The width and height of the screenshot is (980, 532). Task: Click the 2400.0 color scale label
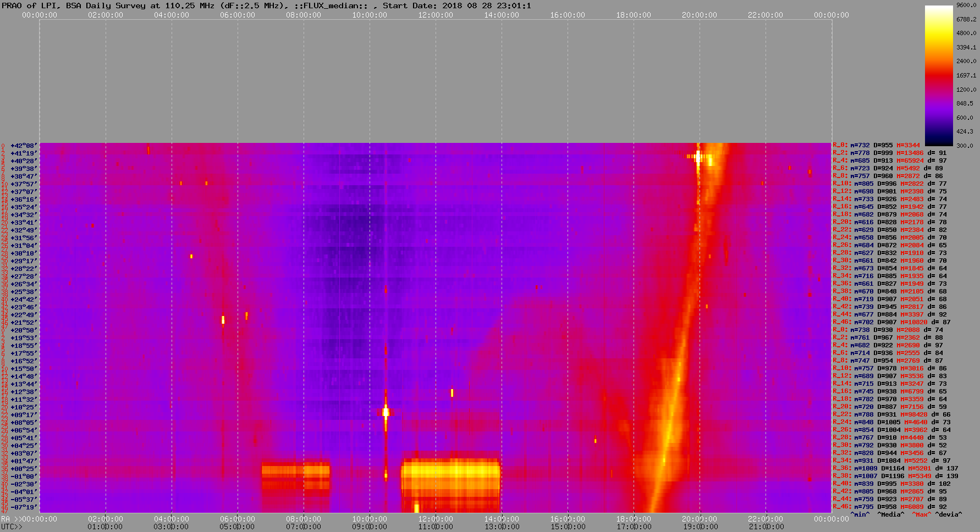click(x=966, y=61)
